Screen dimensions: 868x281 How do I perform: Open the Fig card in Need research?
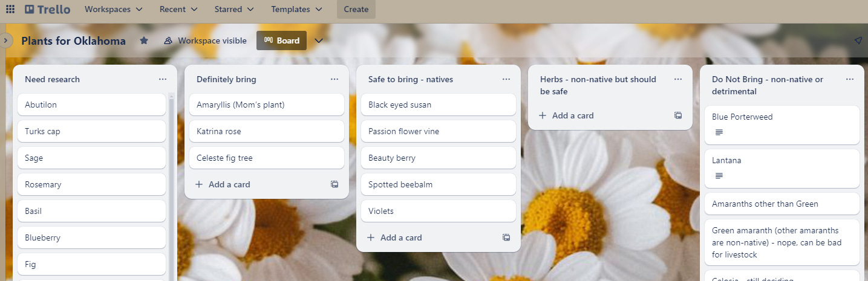pyautogui.click(x=91, y=264)
